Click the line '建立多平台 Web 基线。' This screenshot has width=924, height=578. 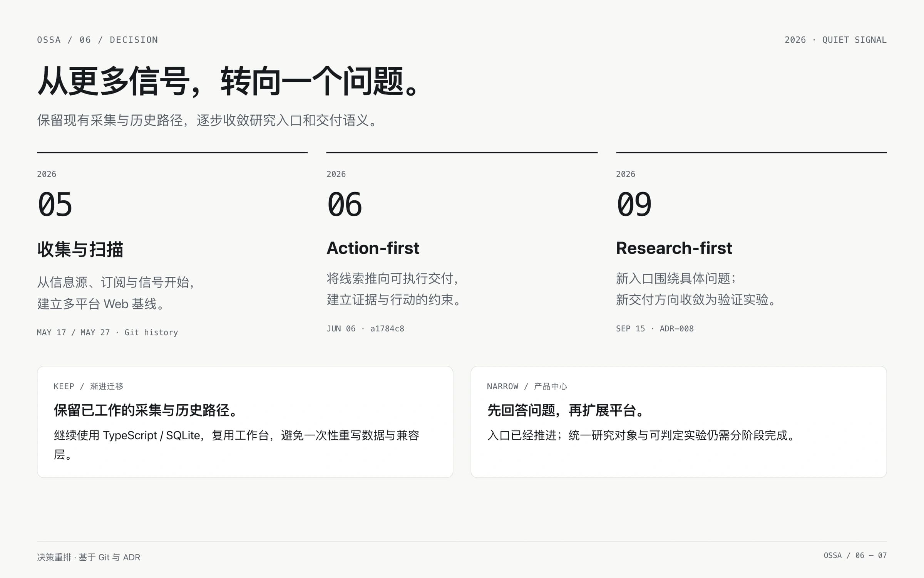click(x=101, y=304)
